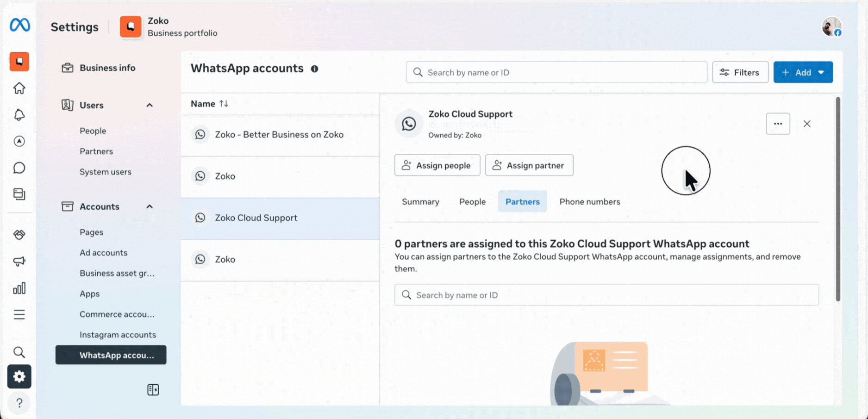Viewport: 868px width, 419px height.
Task: Switch to the Phone numbers tab
Action: click(590, 202)
